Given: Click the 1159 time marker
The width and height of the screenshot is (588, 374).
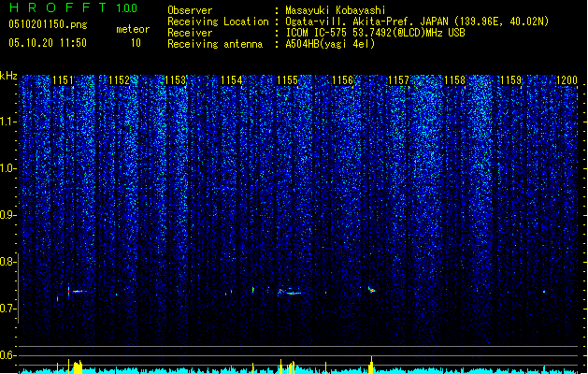Looking at the screenshot, I should (510, 80).
